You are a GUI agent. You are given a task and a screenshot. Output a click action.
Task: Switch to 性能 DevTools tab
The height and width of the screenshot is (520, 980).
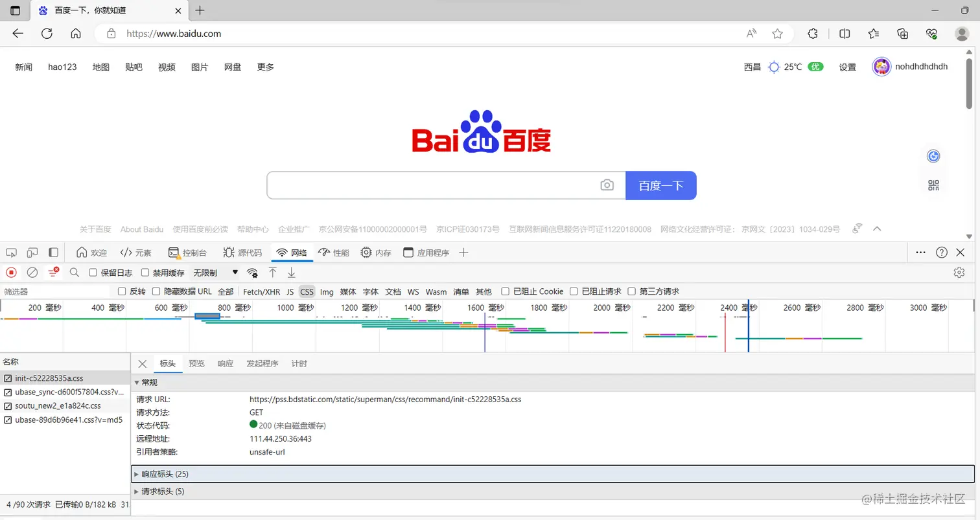[333, 253]
